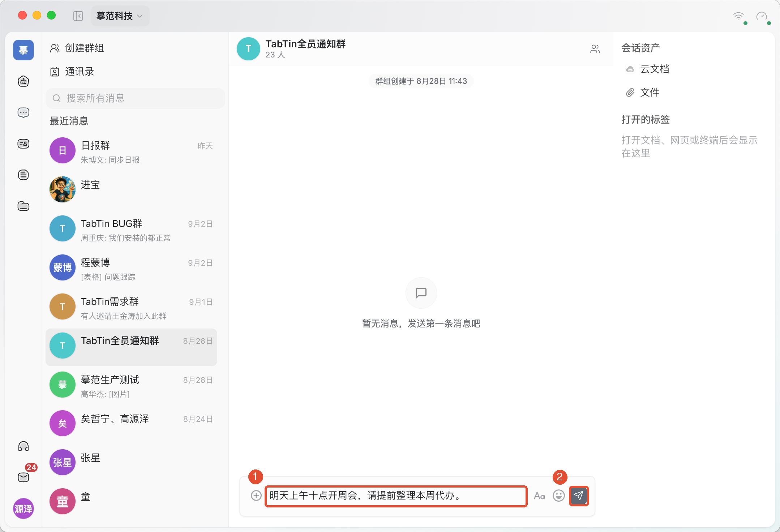Click the plus attachment icon
This screenshot has width=780, height=532.
[256, 495]
